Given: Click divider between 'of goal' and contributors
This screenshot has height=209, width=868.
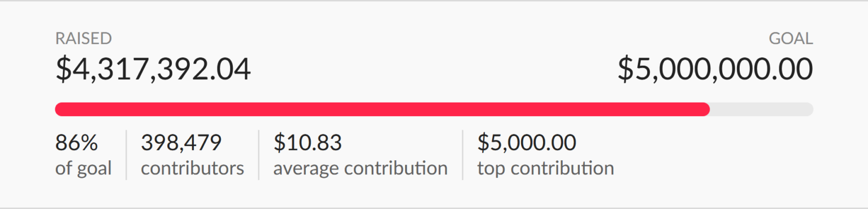Looking at the screenshot, I should click(126, 155).
